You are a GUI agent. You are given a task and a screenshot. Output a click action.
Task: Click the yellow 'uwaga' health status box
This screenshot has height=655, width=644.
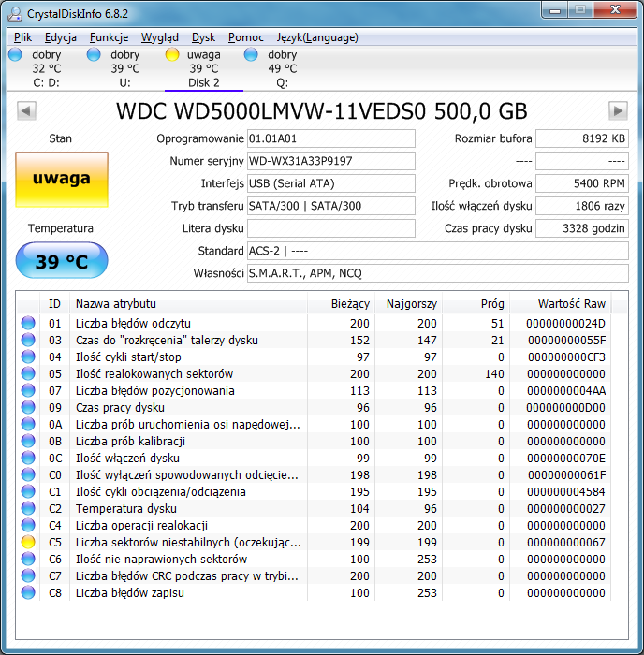(x=62, y=180)
